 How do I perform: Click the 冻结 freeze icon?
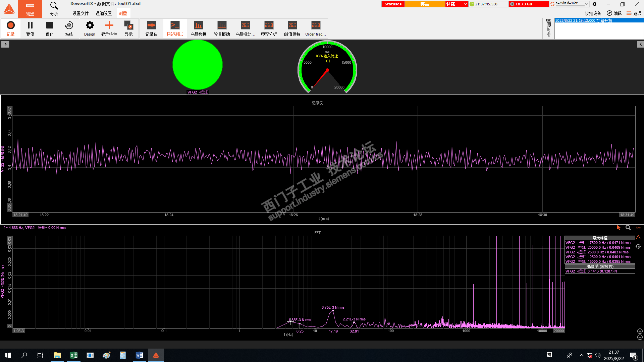coord(69,28)
